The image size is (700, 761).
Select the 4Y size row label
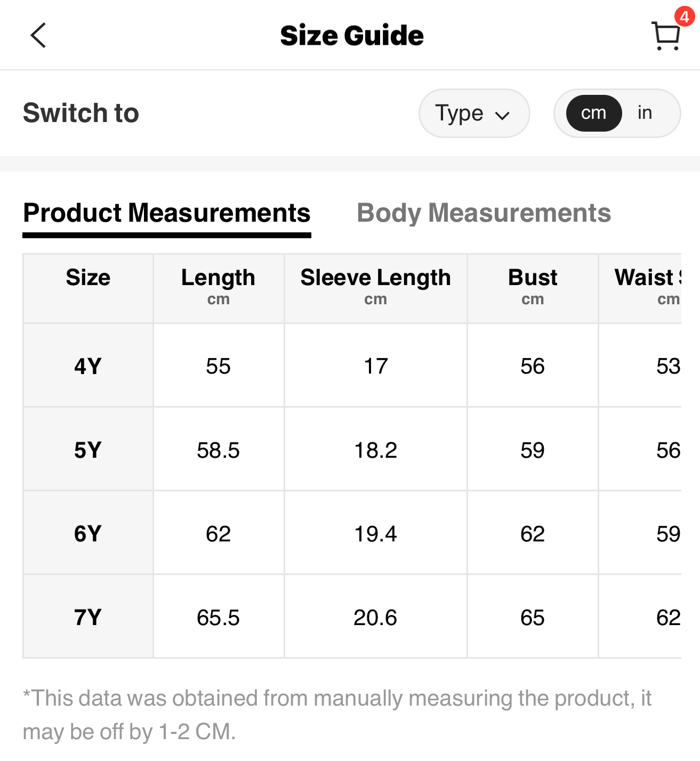pos(88,366)
